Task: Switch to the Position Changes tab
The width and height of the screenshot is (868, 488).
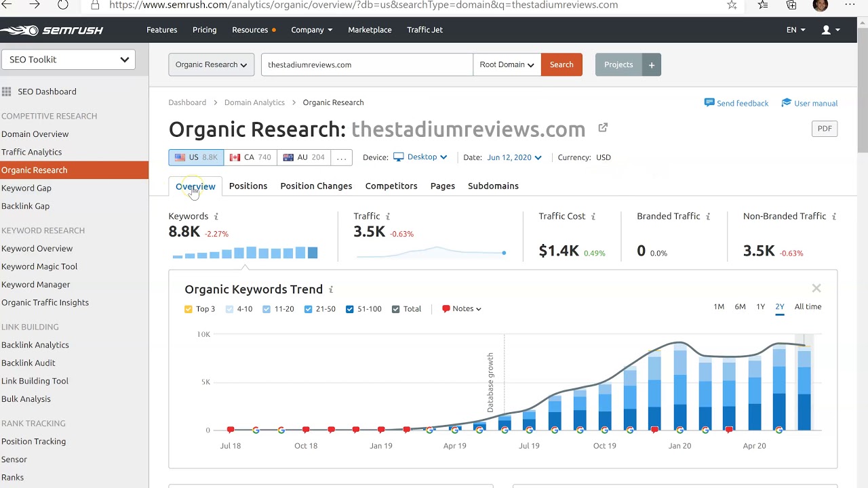Action: pyautogui.click(x=316, y=186)
